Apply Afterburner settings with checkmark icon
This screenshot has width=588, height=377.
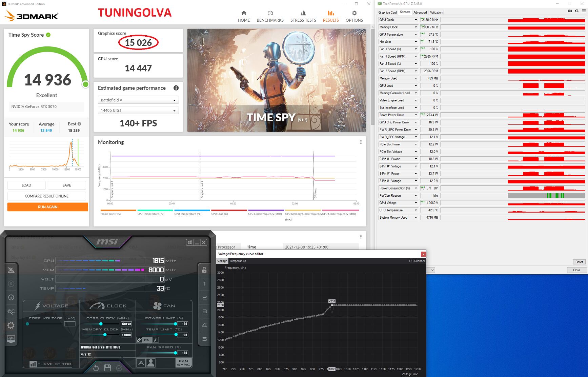tap(119, 368)
